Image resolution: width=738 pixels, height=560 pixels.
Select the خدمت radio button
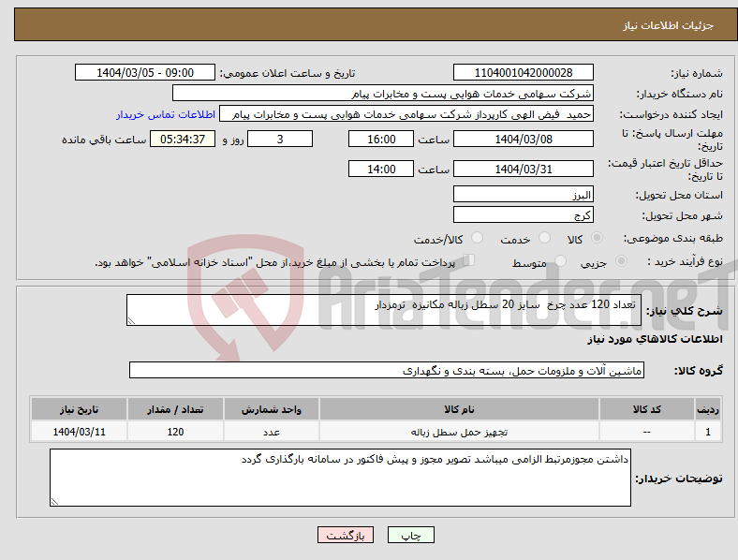coord(544,238)
